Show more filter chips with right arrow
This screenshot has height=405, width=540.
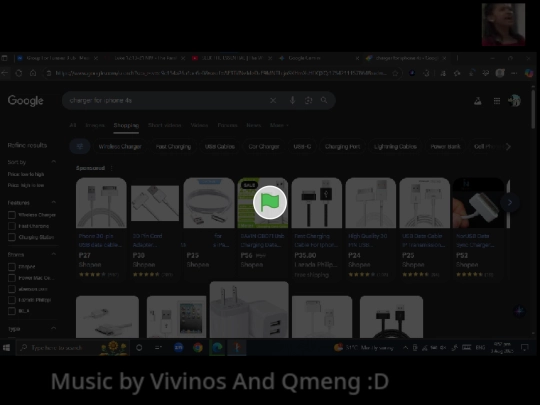[x=508, y=146]
